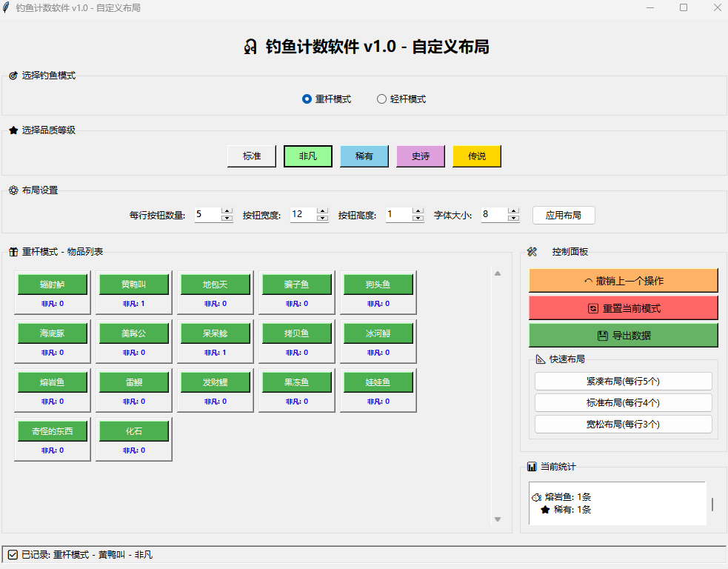
Task: Pick the gold 传说 quality swatch
Action: point(477,156)
